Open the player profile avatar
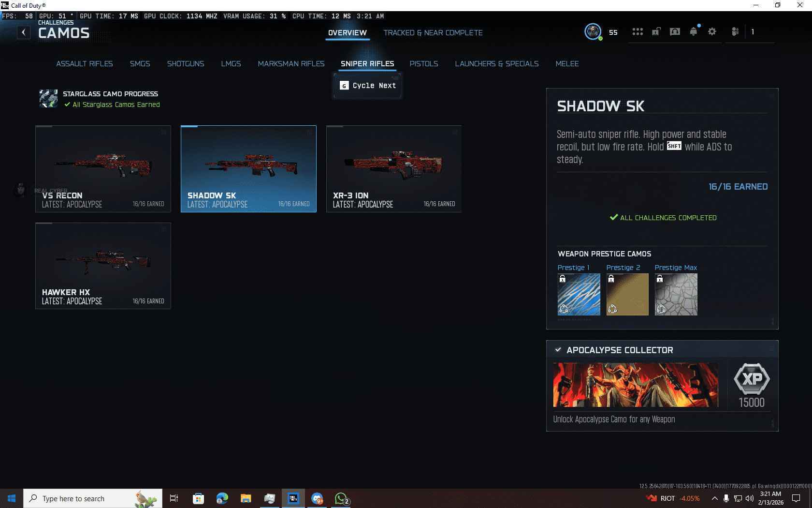Viewport: 812px width, 508px height. coord(593,32)
